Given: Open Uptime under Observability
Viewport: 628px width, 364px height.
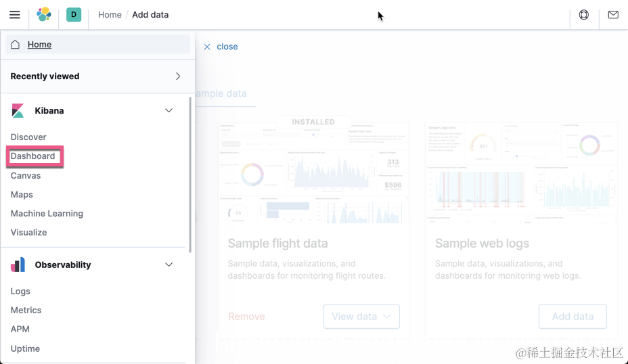Looking at the screenshot, I should pyautogui.click(x=25, y=348).
